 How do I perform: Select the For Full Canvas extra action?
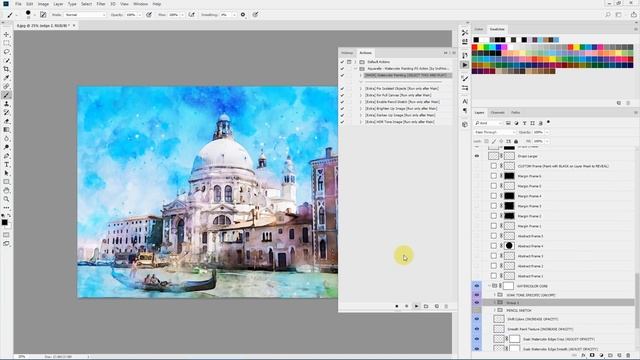click(x=398, y=95)
